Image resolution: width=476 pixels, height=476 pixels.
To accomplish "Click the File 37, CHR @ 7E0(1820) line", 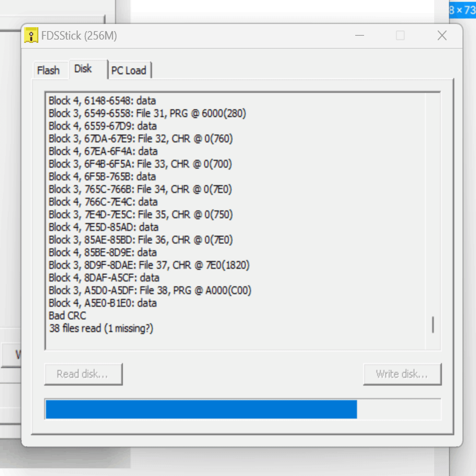I will click(x=149, y=265).
